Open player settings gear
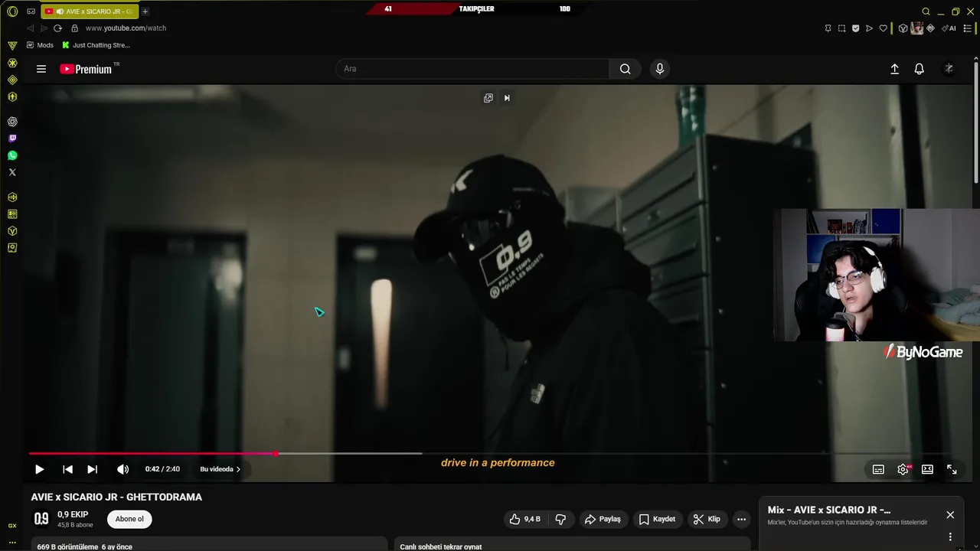This screenshot has width=980, height=551. pyautogui.click(x=903, y=469)
